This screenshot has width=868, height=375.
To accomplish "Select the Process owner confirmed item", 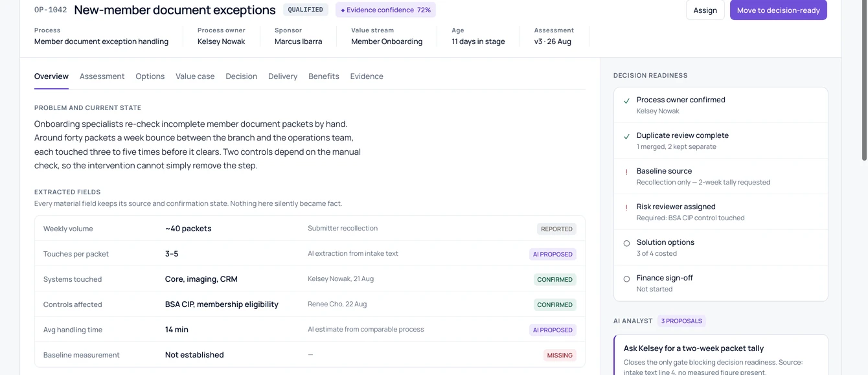I will (720, 105).
